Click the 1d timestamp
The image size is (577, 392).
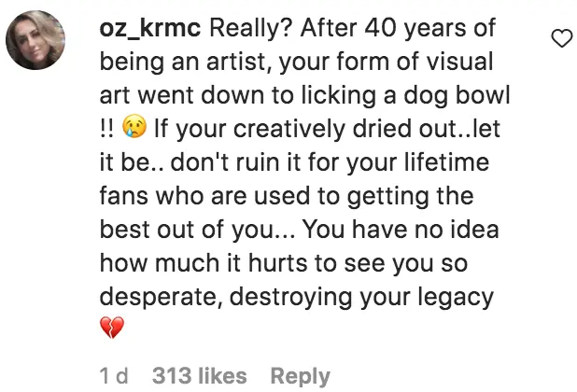(113, 376)
